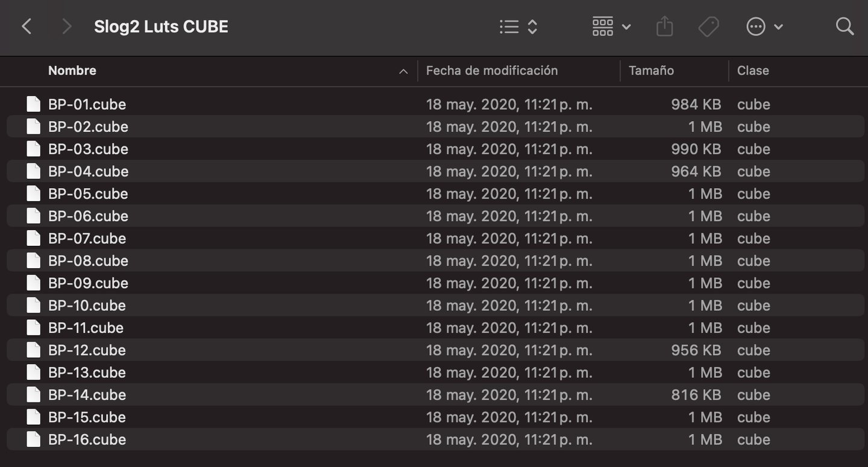Sort by Nombre column header
Screen dimensions: 868x467
coord(72,71)
